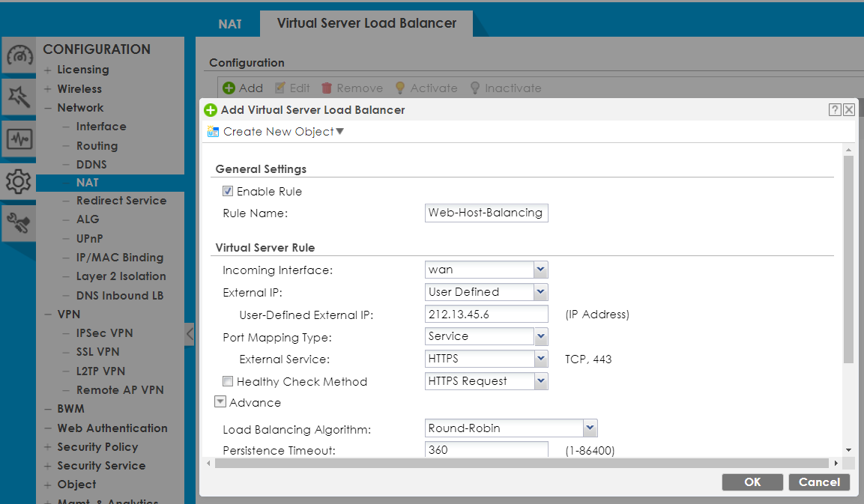Image resolution: width=864 pixels, height=504 pixels.
Task: Toggle the Enable Rule checkbox
Action: click(x=228, y=191)
